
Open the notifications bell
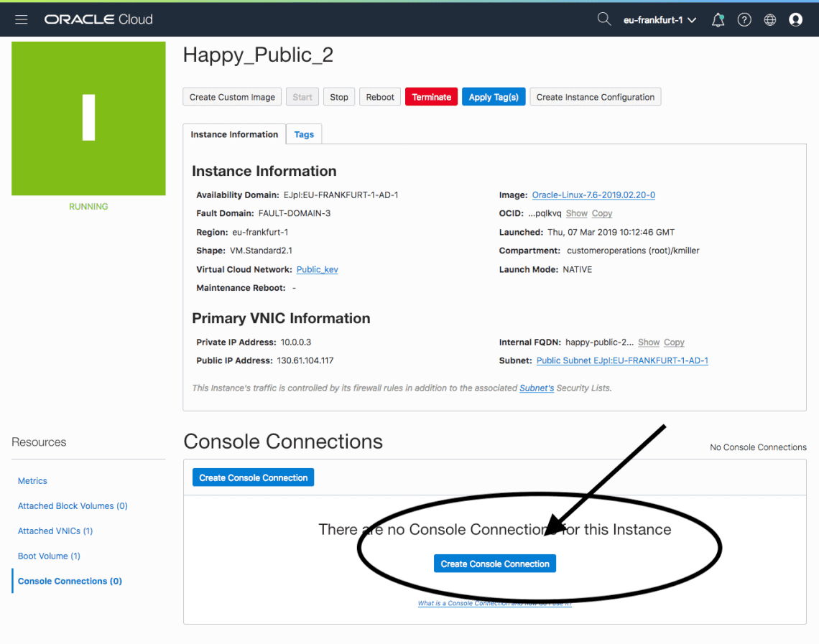pyautogui.click(x=718, y=20)
